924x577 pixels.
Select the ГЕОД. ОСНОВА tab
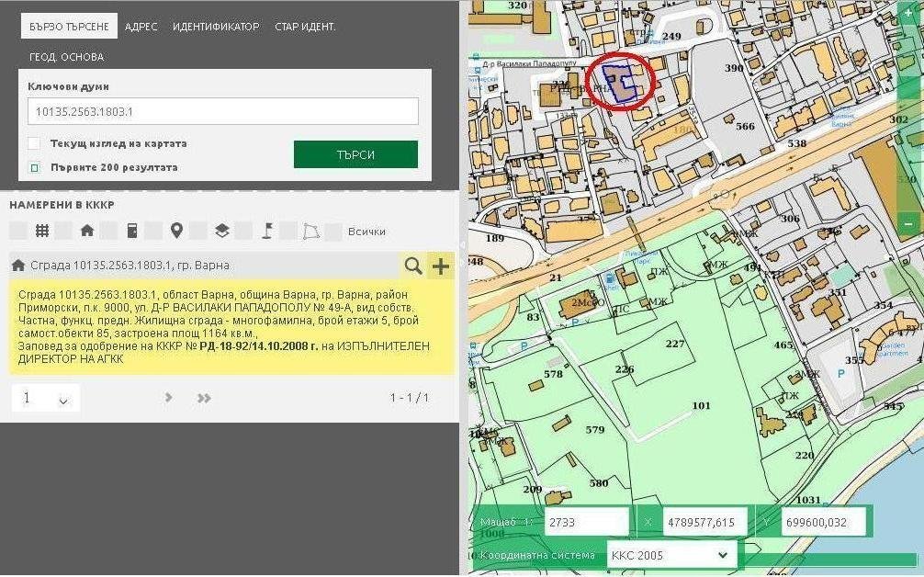click(x=66, y=57)
